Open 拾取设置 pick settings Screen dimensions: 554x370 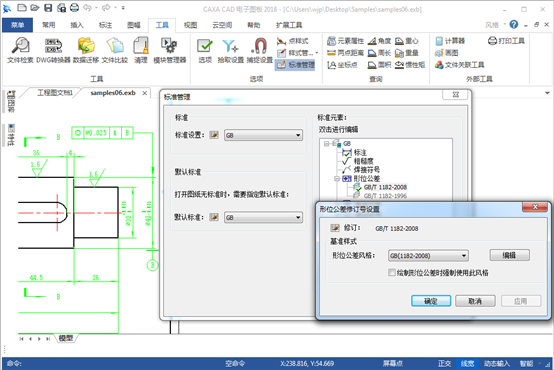click(x=231, y=50)
